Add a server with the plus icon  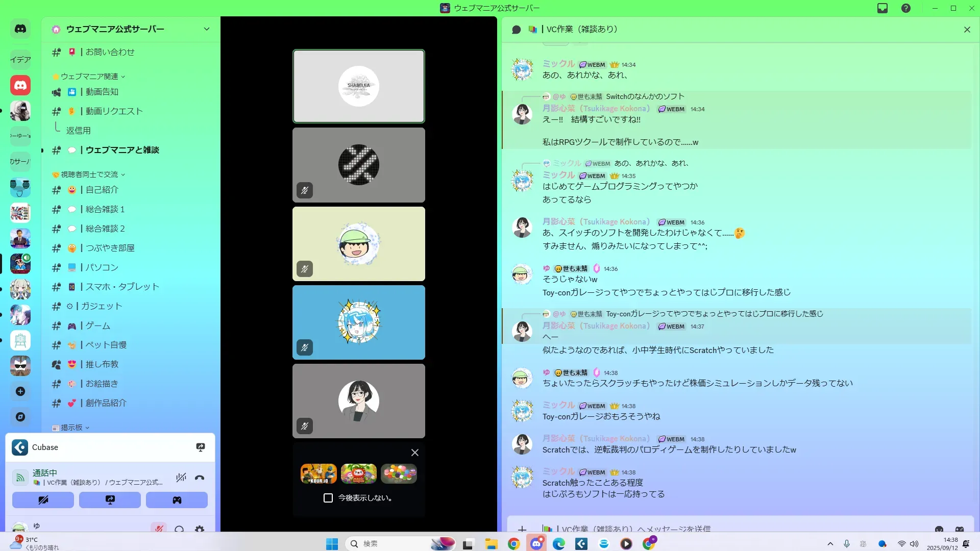tap(20, 391)
